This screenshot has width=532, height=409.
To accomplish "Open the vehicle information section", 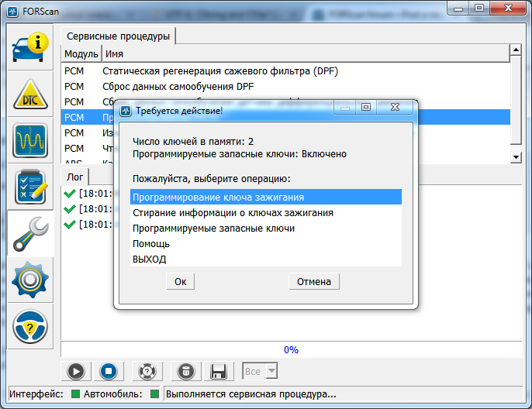I will click(30, 48).
